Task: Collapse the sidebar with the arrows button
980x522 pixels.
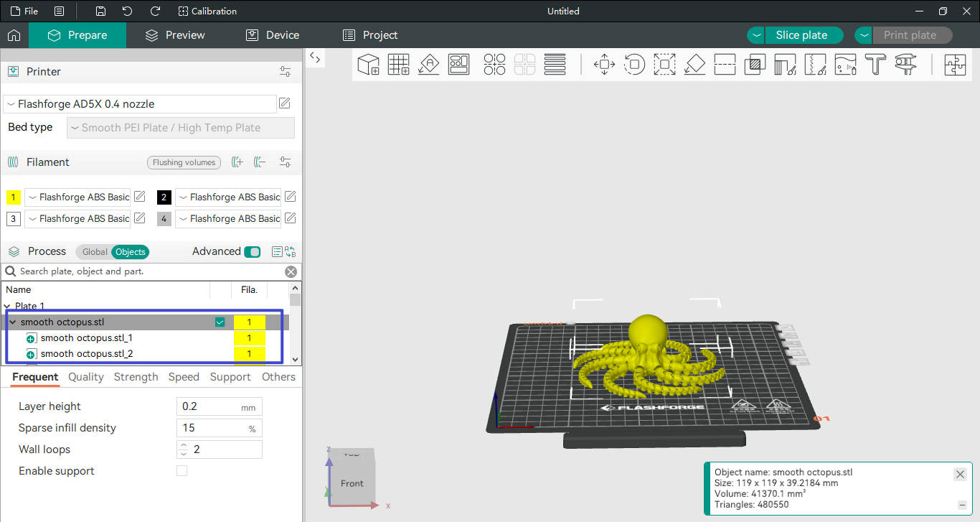Action: (316, 58)
